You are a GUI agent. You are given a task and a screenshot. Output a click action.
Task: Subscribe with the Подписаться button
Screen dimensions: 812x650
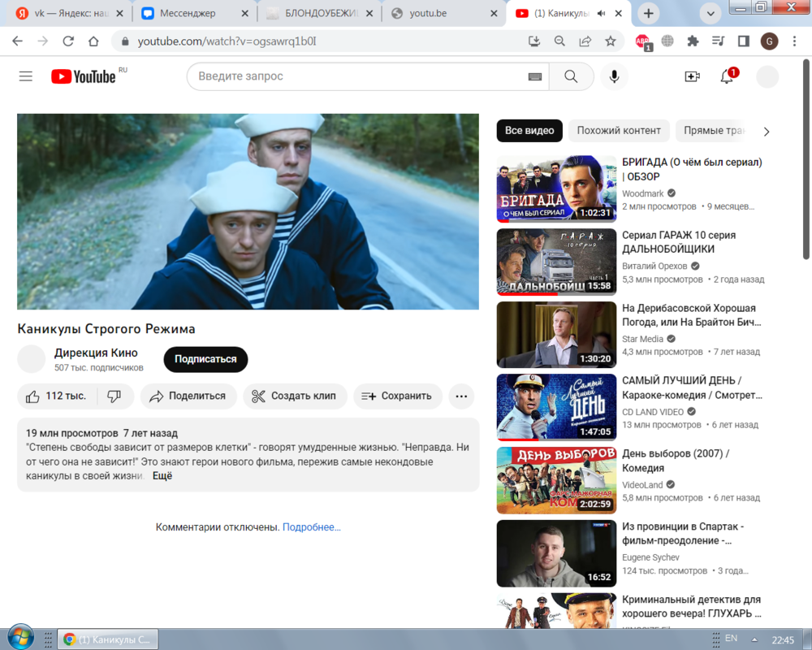coord(205,359)
